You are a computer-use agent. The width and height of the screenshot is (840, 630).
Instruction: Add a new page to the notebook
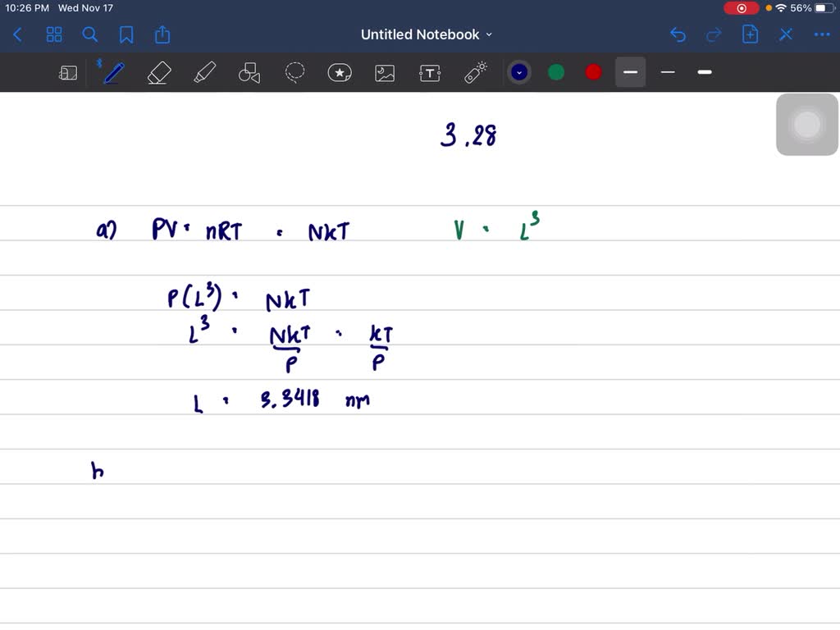click(749, 34)
